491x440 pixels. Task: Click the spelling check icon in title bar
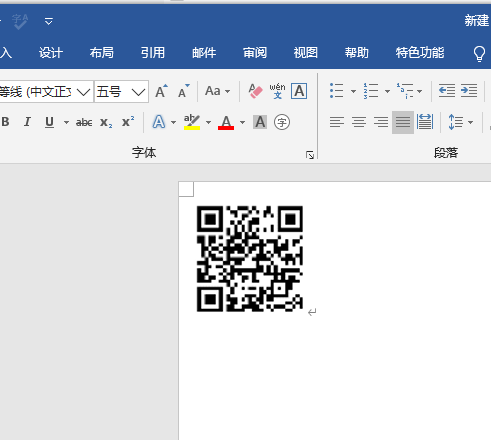20,22
